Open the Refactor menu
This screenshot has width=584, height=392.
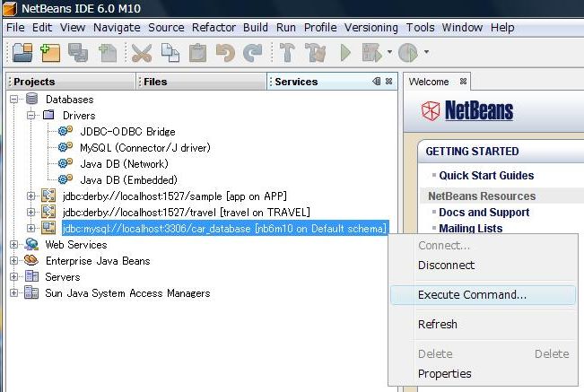click(214, 28)
